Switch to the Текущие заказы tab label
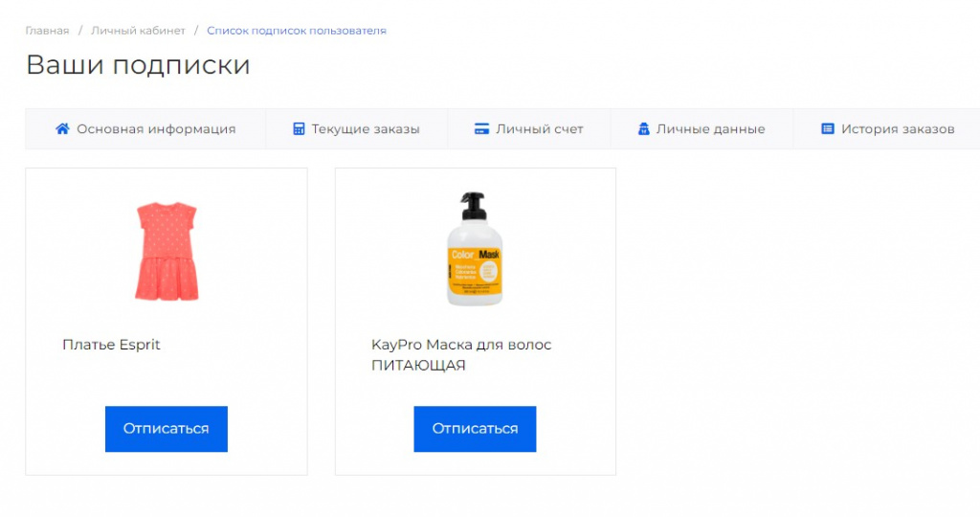The height and width of the screenshot is (517, 980). tap(366, 129)
